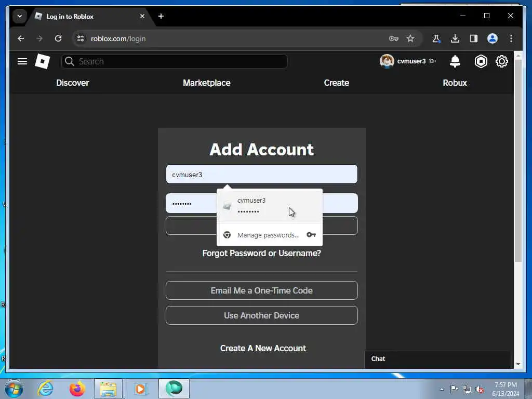Open Chrome downloads icon
Image resolution: width=532 pixels, height=399 pixels.
click(x=455, y=38)
